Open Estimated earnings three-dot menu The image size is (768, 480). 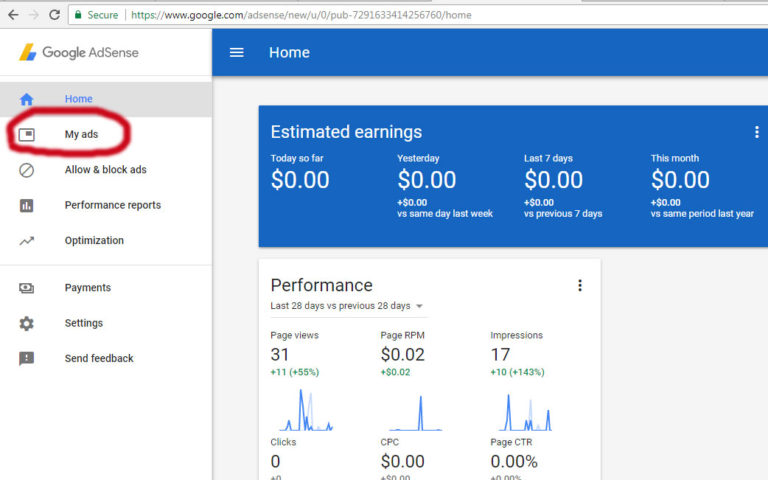757,132
